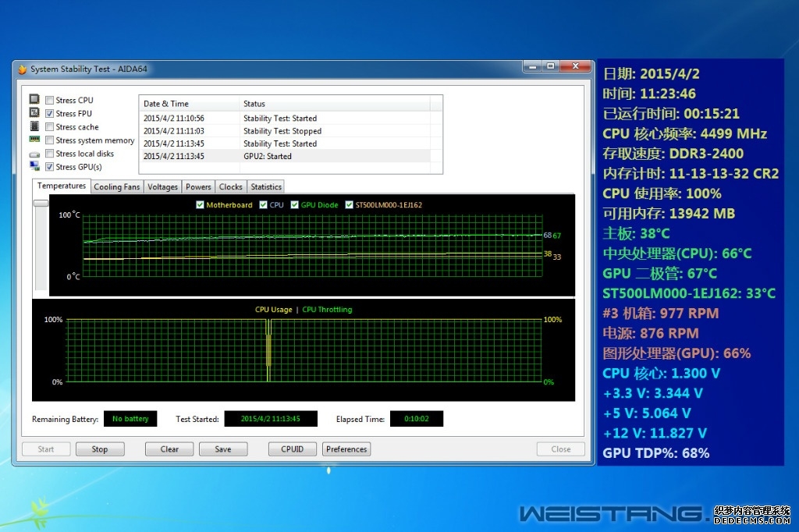Stop the running stability test
799x532 pixels.
[100, 449]
